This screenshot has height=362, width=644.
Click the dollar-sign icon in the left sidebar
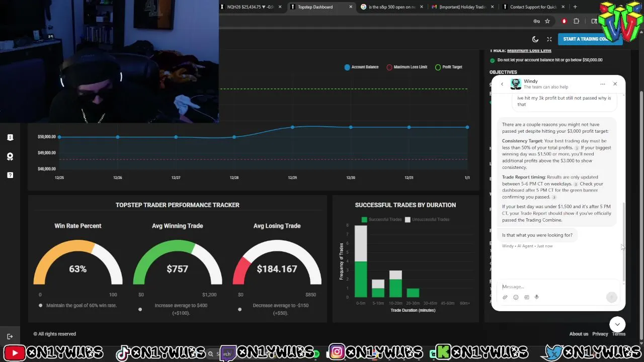coord(10,137)
